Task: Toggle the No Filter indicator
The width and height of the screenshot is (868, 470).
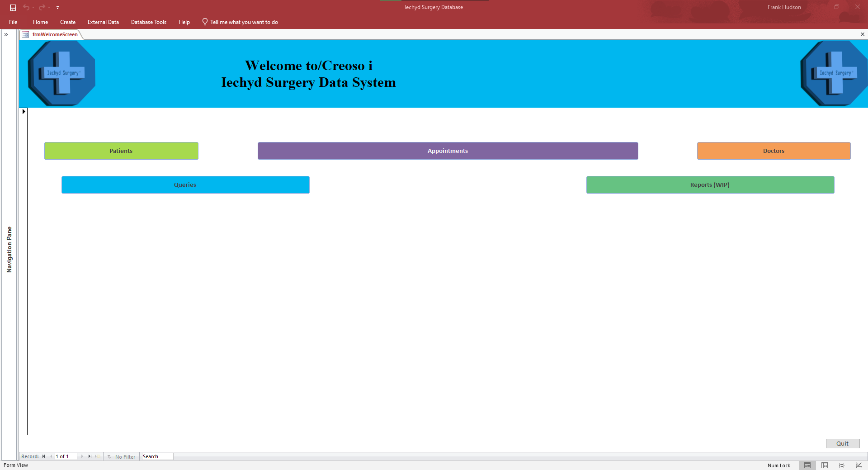Action: pos(122,457)
